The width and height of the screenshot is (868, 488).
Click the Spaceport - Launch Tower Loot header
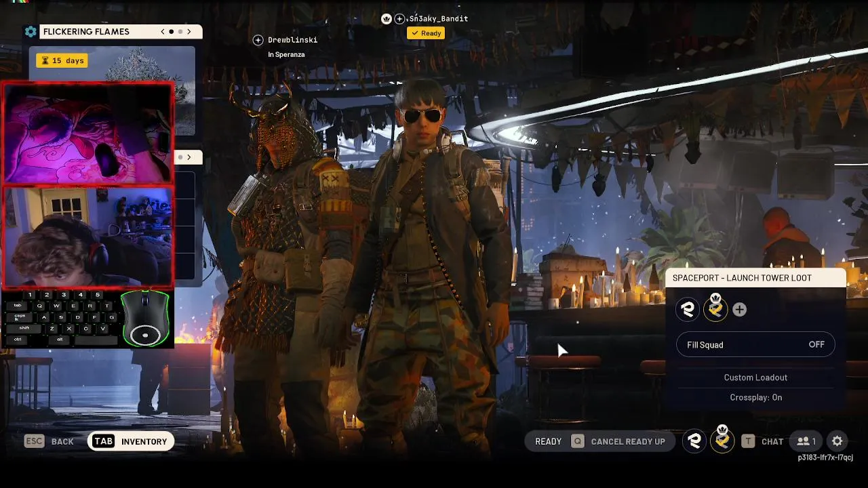(x=755, y=278)
